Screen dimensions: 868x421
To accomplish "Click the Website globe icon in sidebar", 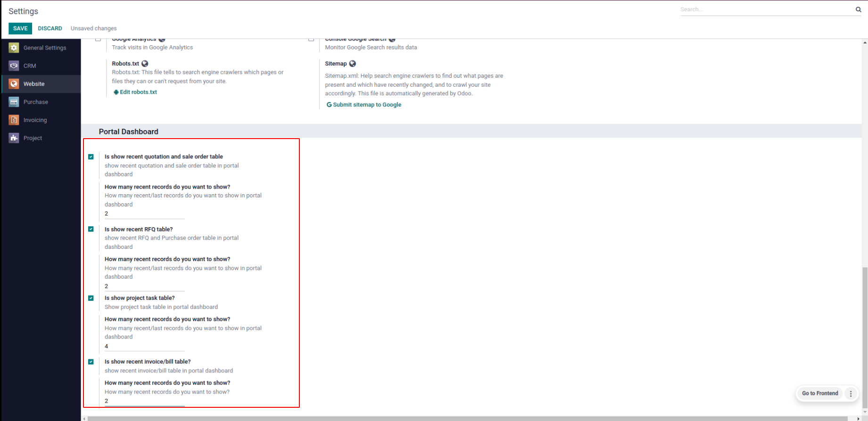I will 14,84.
